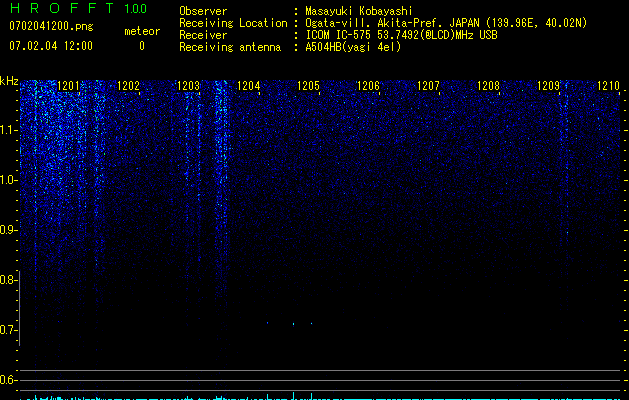Click the 1205 time marker

tap(308, 86)
